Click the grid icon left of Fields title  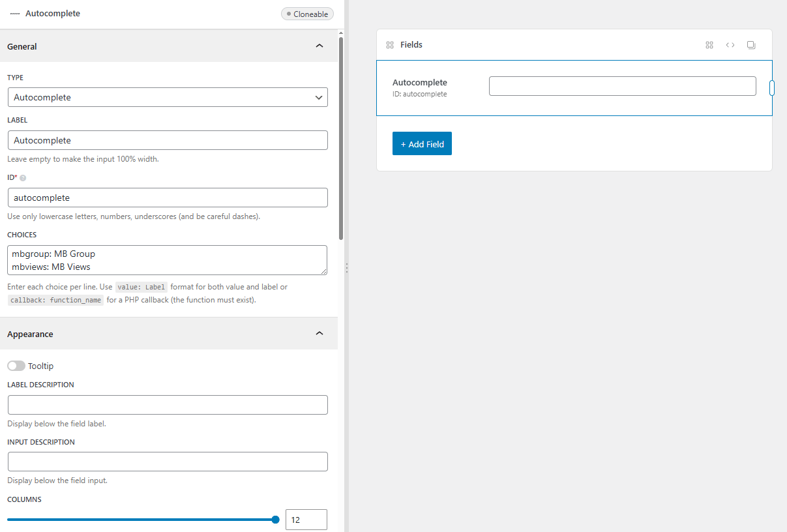tap(391, 44)
